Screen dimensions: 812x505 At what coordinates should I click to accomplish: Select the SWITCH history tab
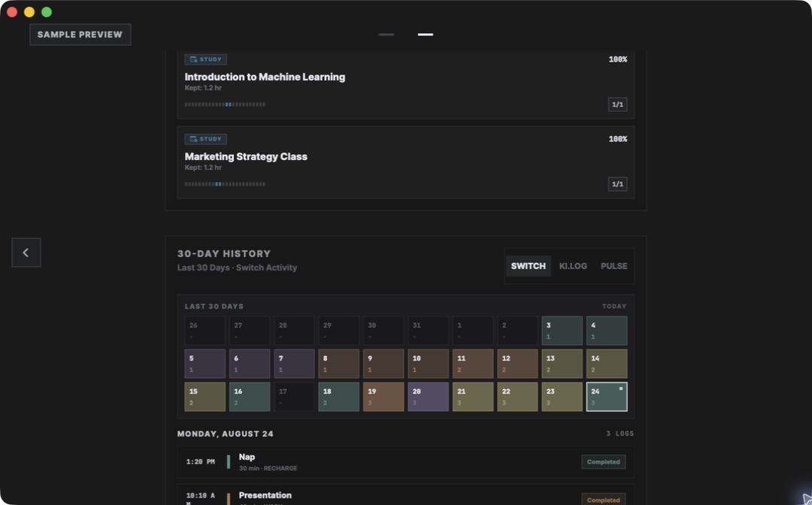[x=528, y=266]
